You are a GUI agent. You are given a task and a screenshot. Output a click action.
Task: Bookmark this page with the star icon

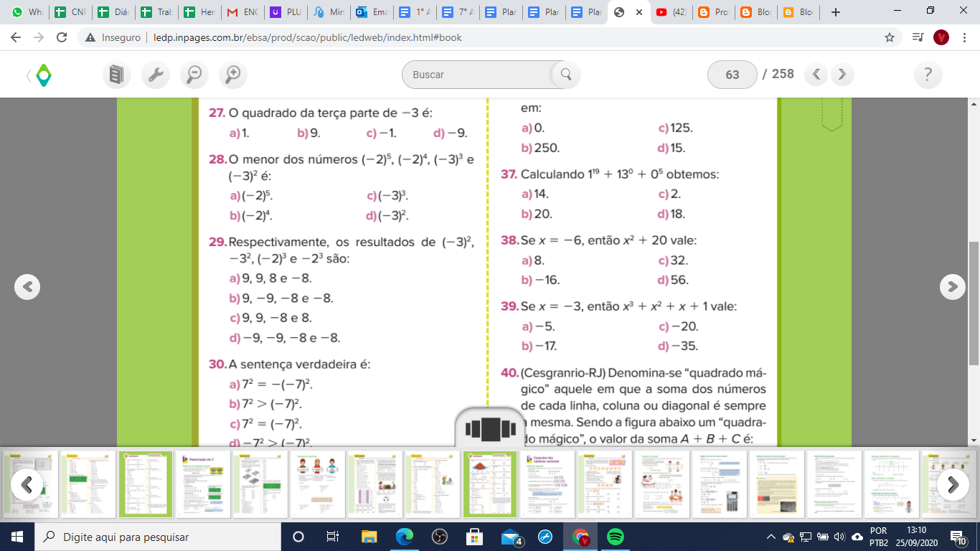(x=890, y=37)
